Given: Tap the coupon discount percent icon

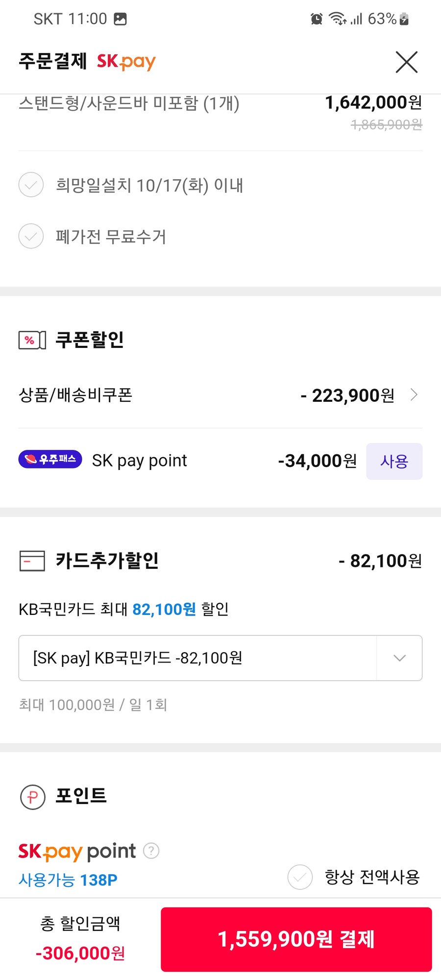Looking at the screenshot, I should coord(32,340).
